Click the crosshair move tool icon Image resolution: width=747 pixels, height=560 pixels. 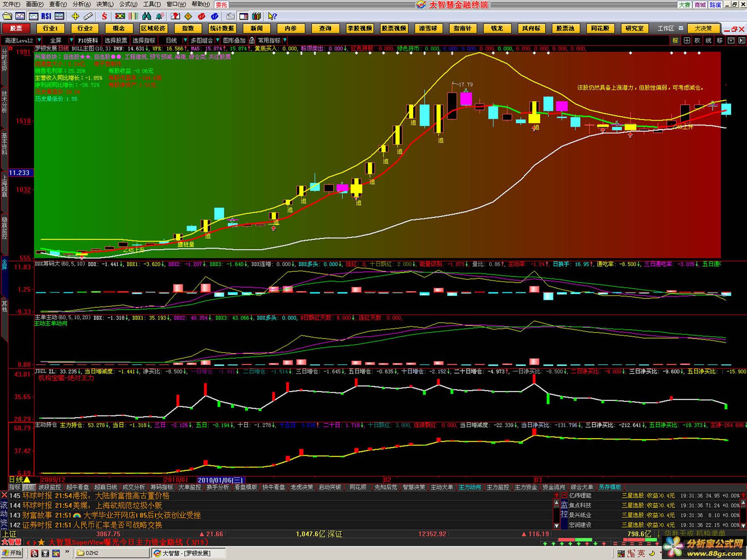(75, 16)
